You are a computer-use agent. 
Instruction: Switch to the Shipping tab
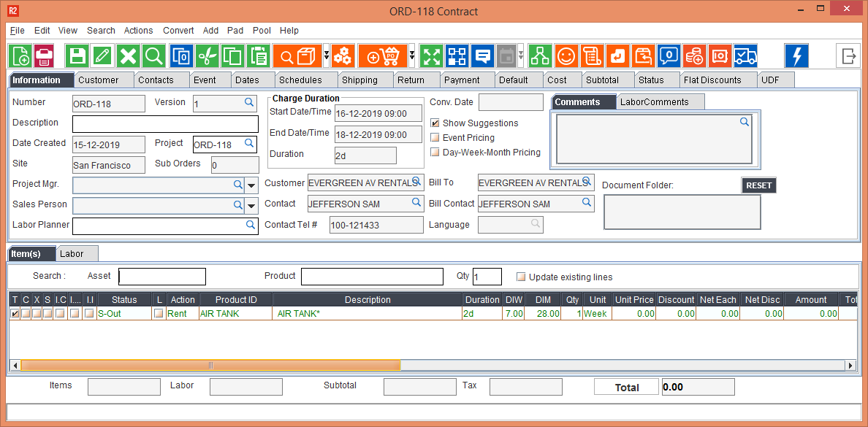pos(359,80)
